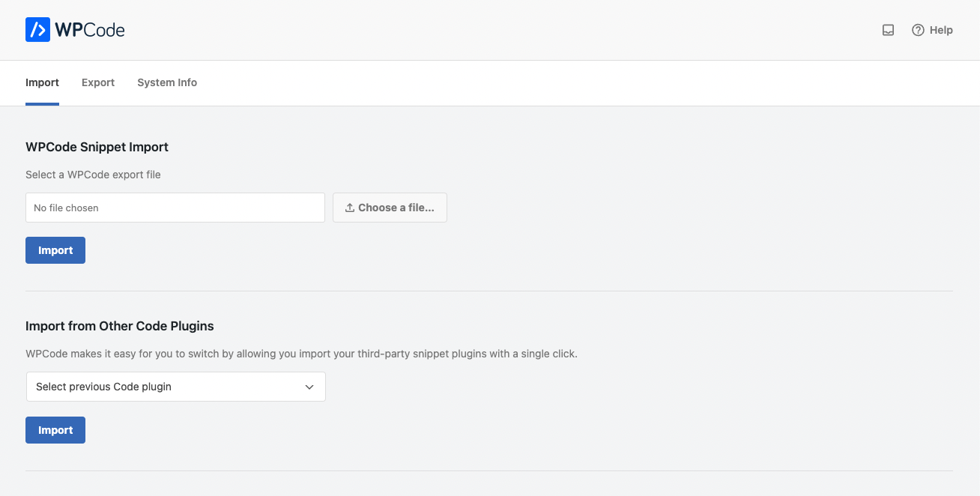980x496 pixels.
Task: Click the 'WPCode Snippet Import' heading
Action: tap(97, 147)
